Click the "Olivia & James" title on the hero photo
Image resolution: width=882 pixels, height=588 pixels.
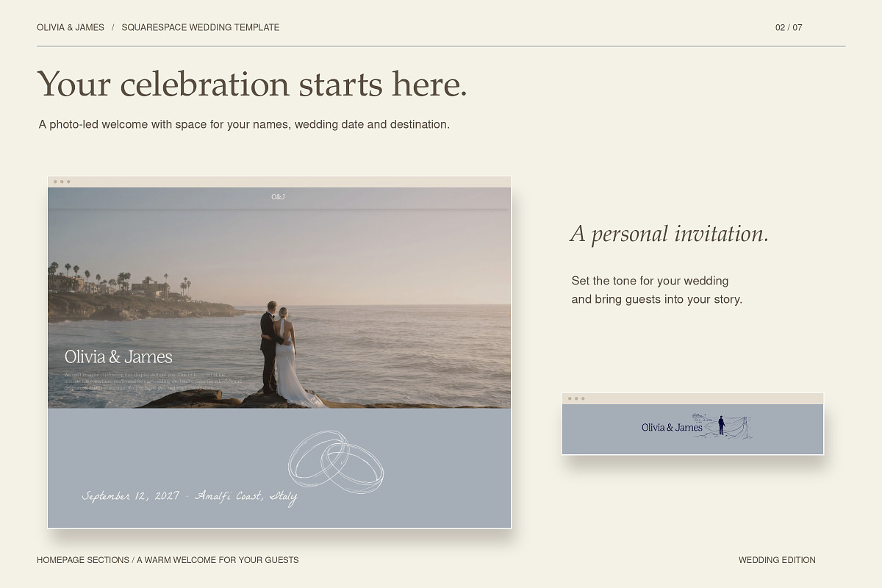click(118, 357)
